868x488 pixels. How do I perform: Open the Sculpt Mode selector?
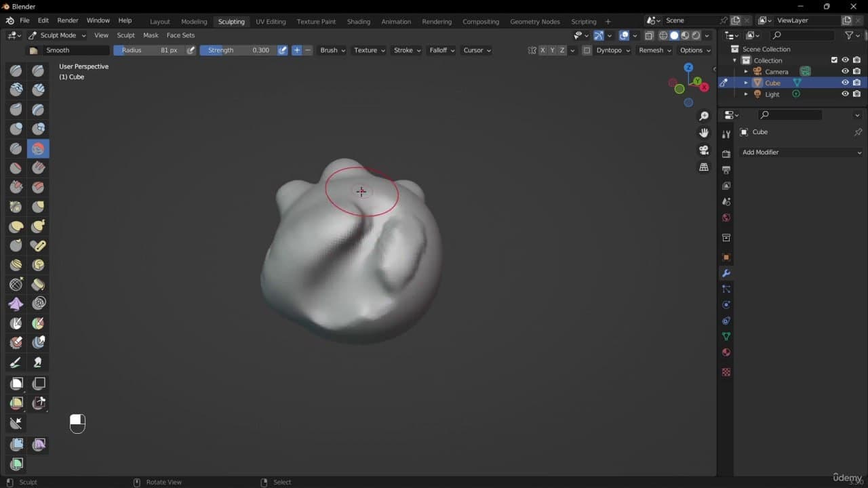[57, 35]
